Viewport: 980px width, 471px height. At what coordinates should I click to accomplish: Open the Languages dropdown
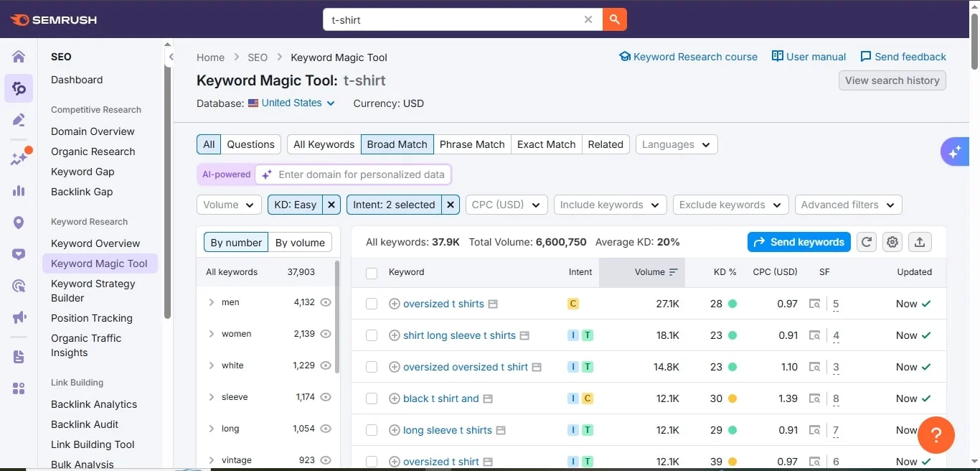675,144
